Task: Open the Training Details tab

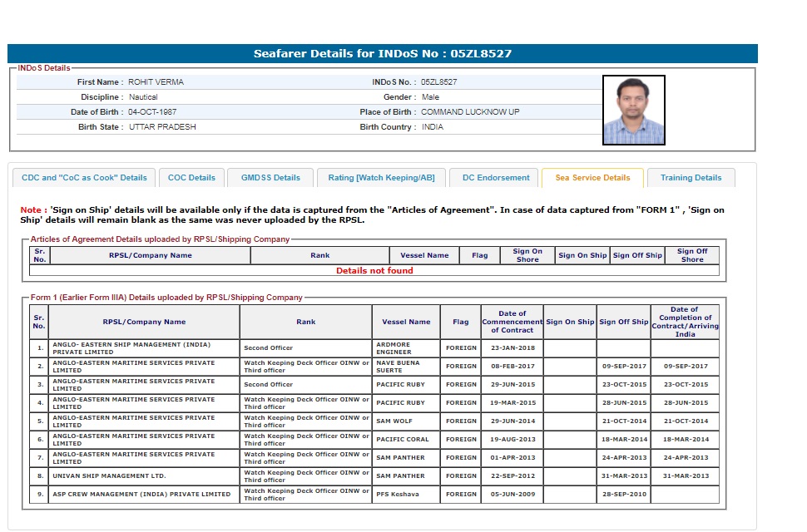Action: pos(691,178)
